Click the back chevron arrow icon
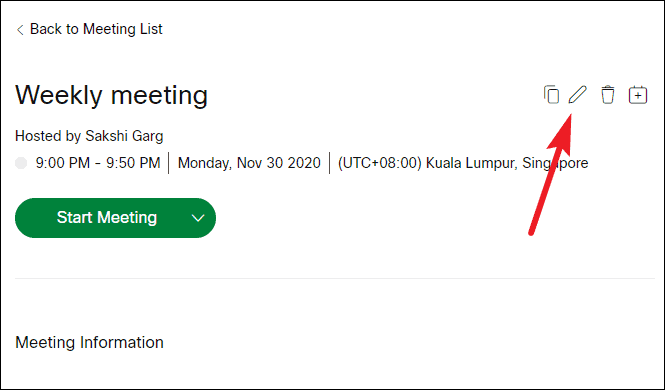 pos(20,30)
